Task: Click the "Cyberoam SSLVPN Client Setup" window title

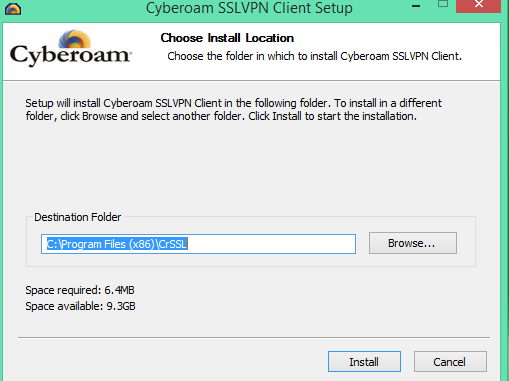Action: pyautogui.click(x=249, y=8)
